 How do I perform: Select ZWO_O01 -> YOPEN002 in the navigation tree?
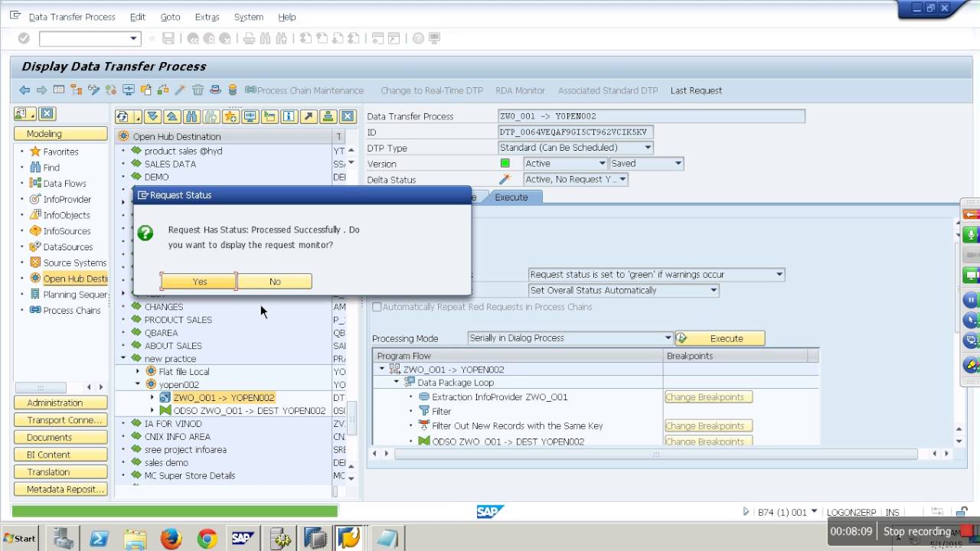(224, 398)
